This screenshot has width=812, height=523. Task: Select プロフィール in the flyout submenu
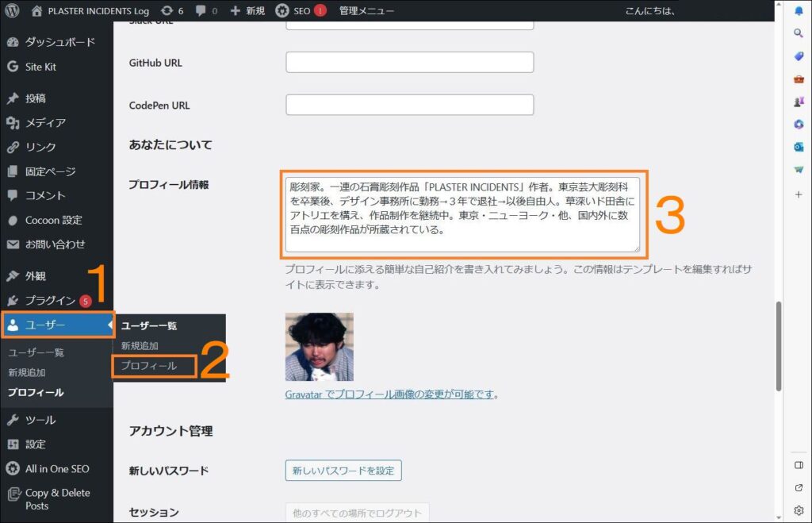click(x=149, y=365)
